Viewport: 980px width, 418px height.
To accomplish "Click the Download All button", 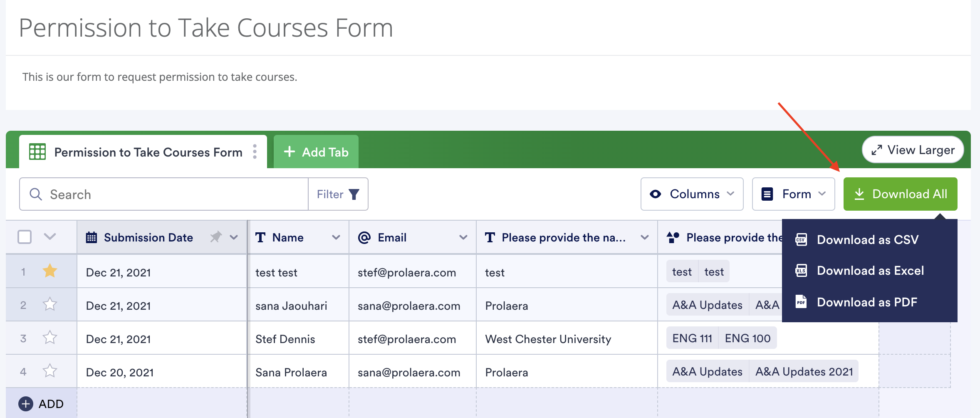I will tap(901, 194).
